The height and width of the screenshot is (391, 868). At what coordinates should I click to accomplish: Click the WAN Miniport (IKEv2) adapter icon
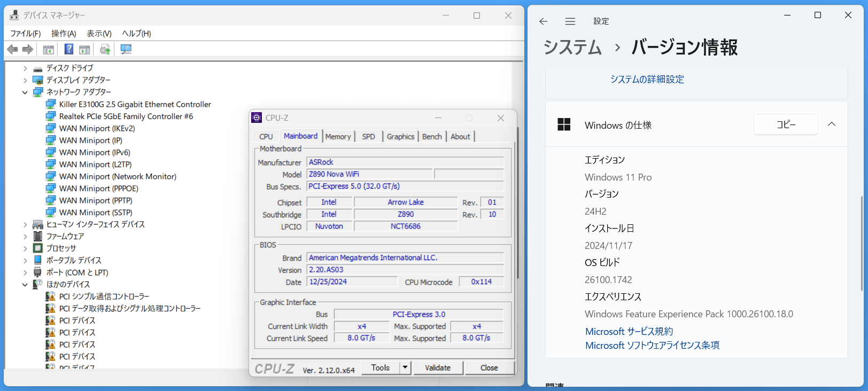51,128
